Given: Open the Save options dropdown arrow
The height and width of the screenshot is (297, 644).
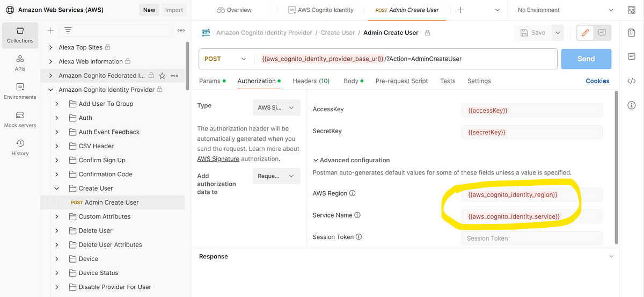Looking at the screenshot, I should (x=558, y=33).
